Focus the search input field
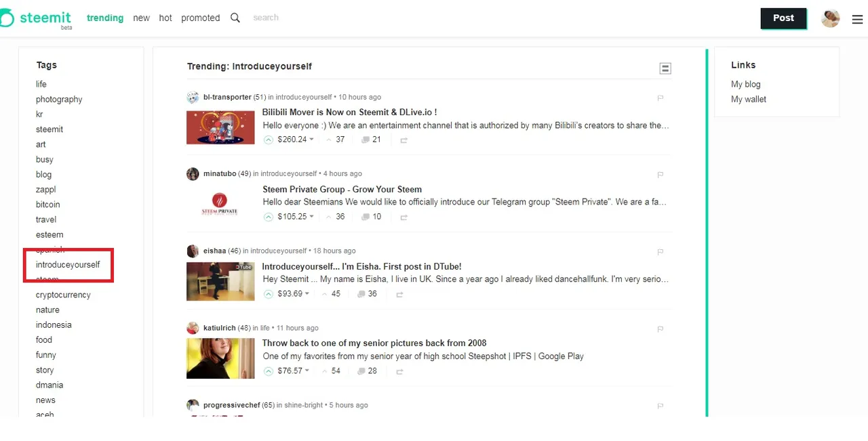This screenshot has height=441, width=868. (x=266, y=18)
